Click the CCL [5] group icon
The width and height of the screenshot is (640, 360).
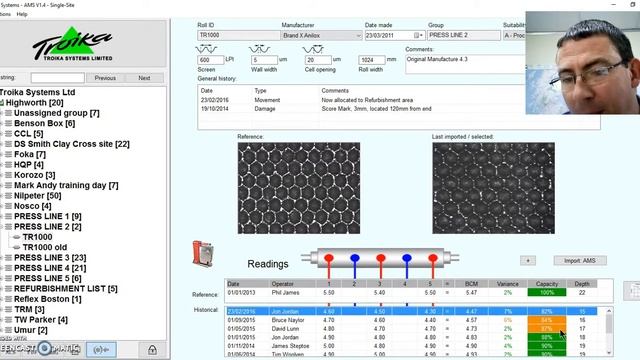[x=9, y=133]
